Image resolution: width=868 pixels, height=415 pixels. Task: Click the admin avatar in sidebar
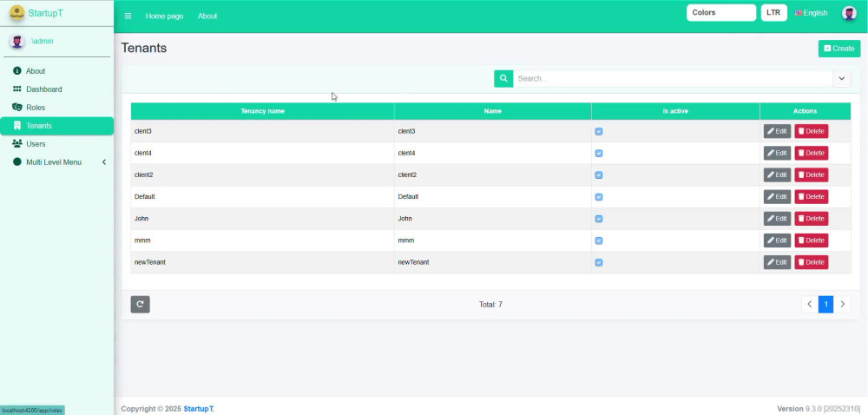click(16, 42)
